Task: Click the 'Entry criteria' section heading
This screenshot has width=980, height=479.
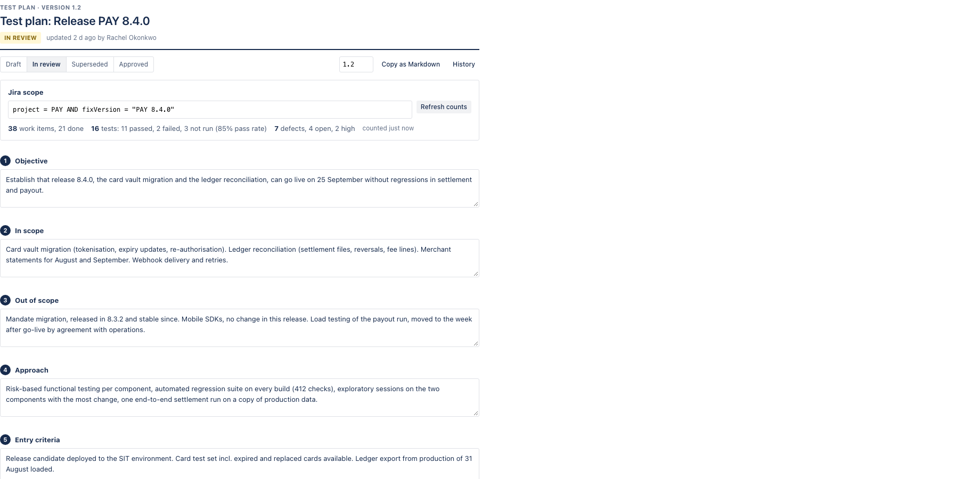Action: 37,440
